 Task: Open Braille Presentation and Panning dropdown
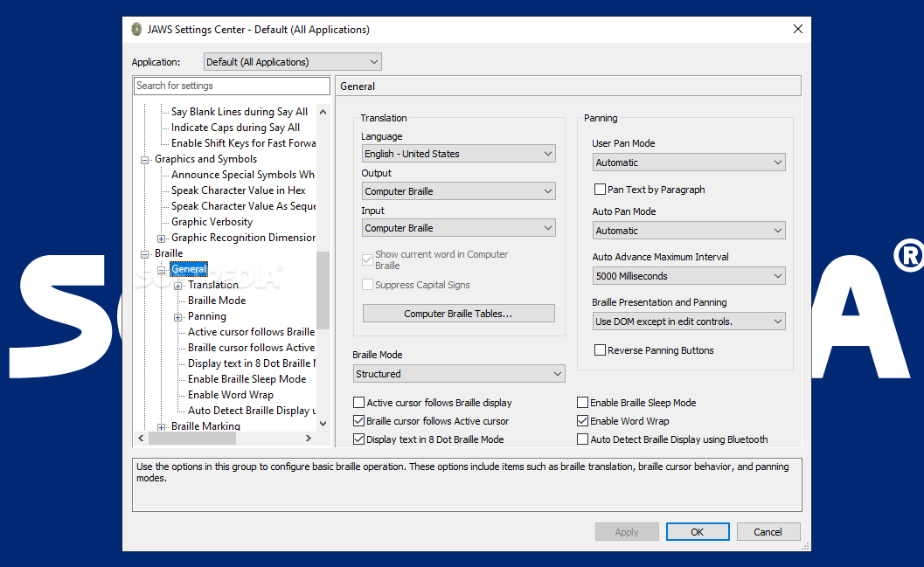pyautogui.click(x=689, y=322)
